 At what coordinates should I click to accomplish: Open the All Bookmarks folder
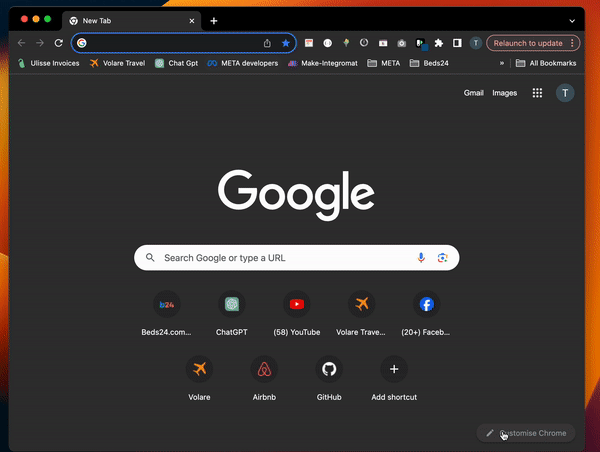[x=546, y=63]
